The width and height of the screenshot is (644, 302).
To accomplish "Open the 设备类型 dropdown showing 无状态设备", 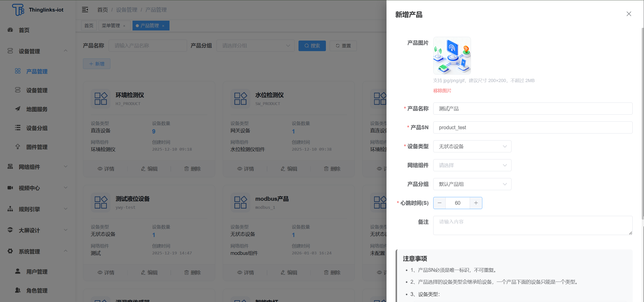I will coord(472,146).
